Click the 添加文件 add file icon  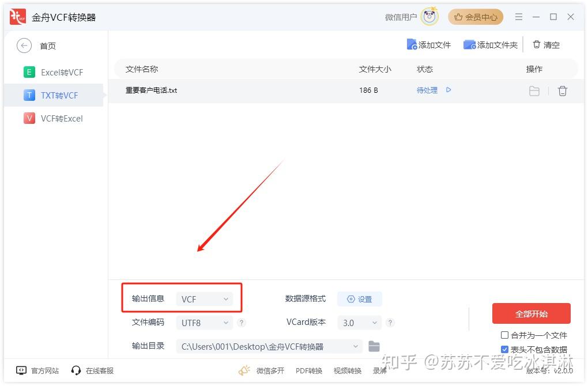413,44
